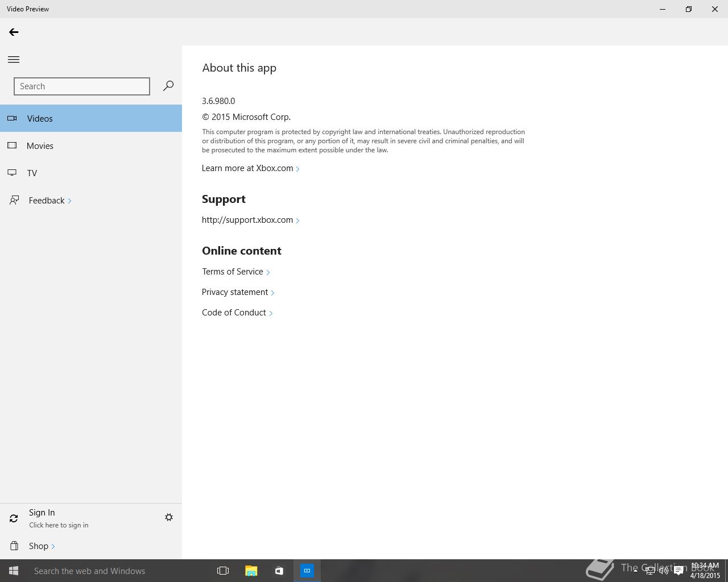Click the chevron next to Feedback
This screenshot has height=582, width=728.
point(69,201)
